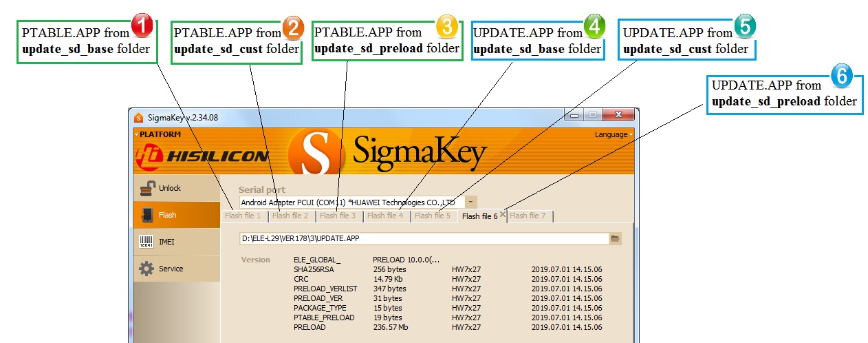Click the phone Flash icon
Image resolution: width=868 pixels, height=343 pixels.
coord(147,215)
